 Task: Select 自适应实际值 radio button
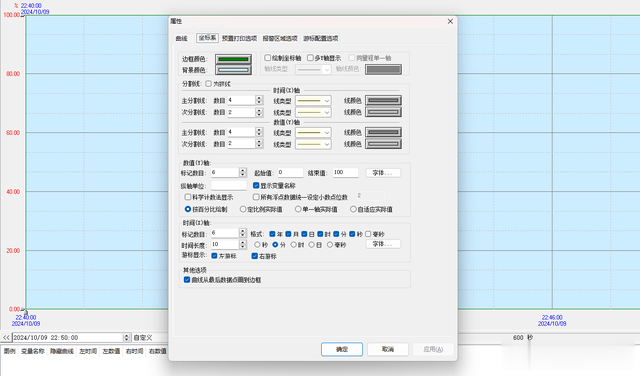coord(353,209)
